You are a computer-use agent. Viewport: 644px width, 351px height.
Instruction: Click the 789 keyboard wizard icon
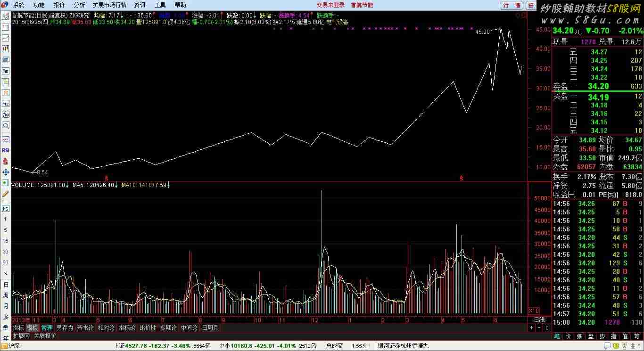6,114
